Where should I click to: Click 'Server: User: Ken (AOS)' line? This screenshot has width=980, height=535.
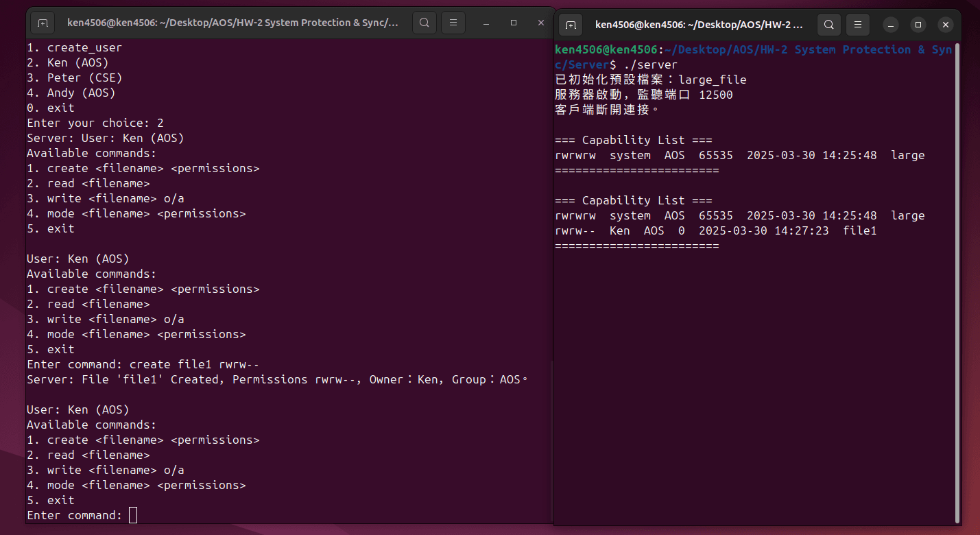[106, 139]
